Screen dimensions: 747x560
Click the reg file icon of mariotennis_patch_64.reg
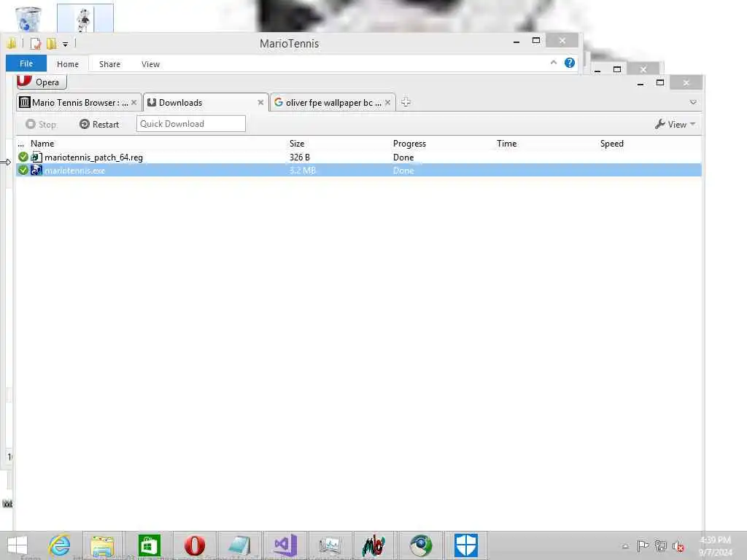[36, 157]
